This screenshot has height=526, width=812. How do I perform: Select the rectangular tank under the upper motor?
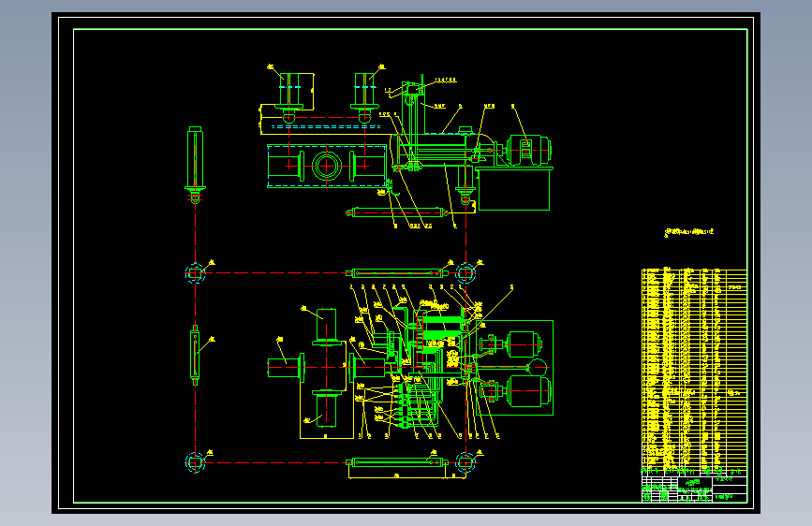pos(514,190)
